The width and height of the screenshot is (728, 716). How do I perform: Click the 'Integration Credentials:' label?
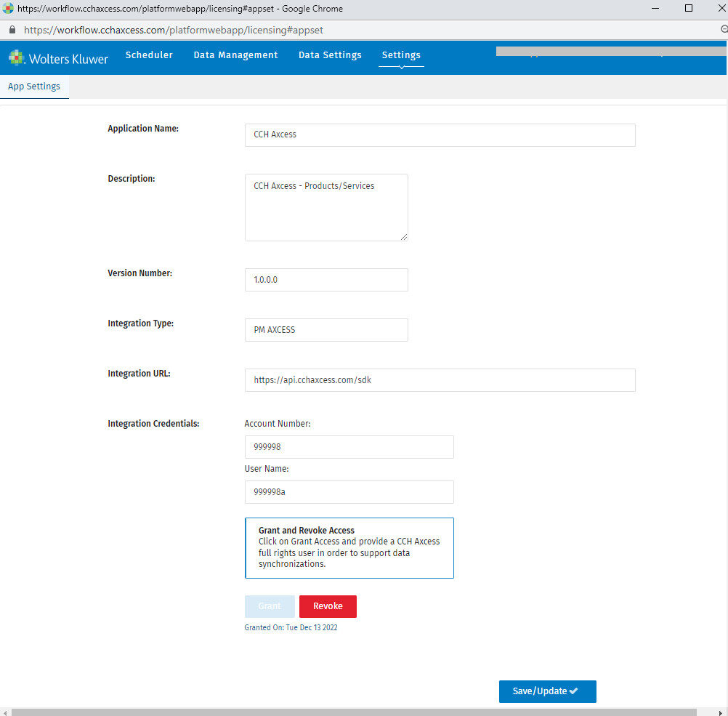click(x=153, y=424)
